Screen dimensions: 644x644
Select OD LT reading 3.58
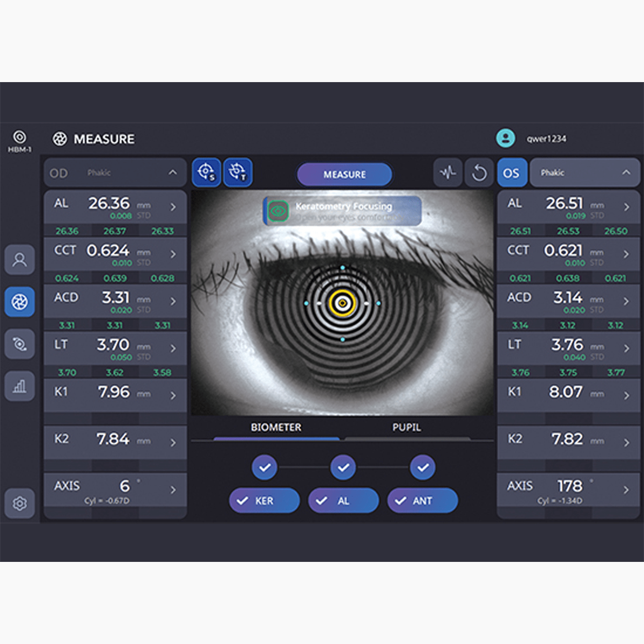(x=163, y=372)
